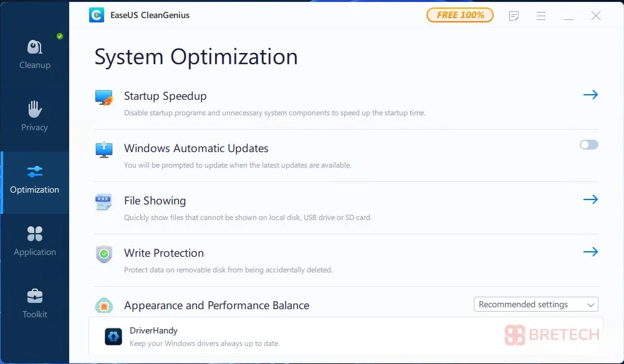The image size is (624, 364).
Task: Switch to the Privacy tab
Action: click(x=35, y=117)
